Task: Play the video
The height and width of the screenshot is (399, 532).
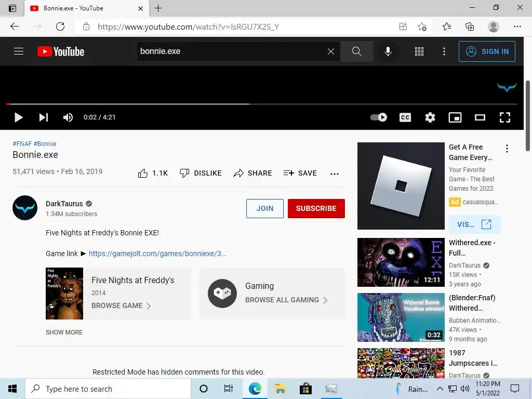Action: [19, 117]
